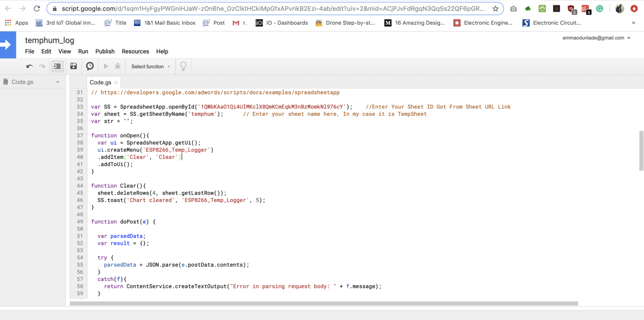Toggle the indent formatting button
Viewport: 644px width, 320px height.
pos(57,66)
